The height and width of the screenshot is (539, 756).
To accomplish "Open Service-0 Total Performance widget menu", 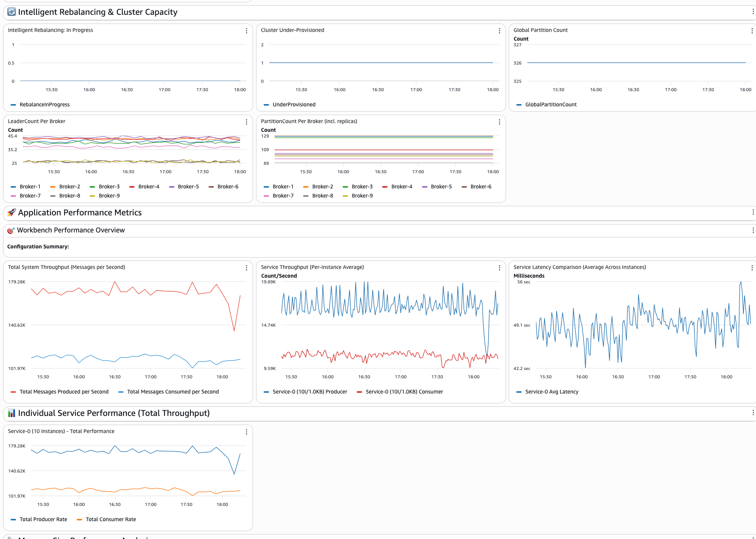I will (x=247, y=432).
